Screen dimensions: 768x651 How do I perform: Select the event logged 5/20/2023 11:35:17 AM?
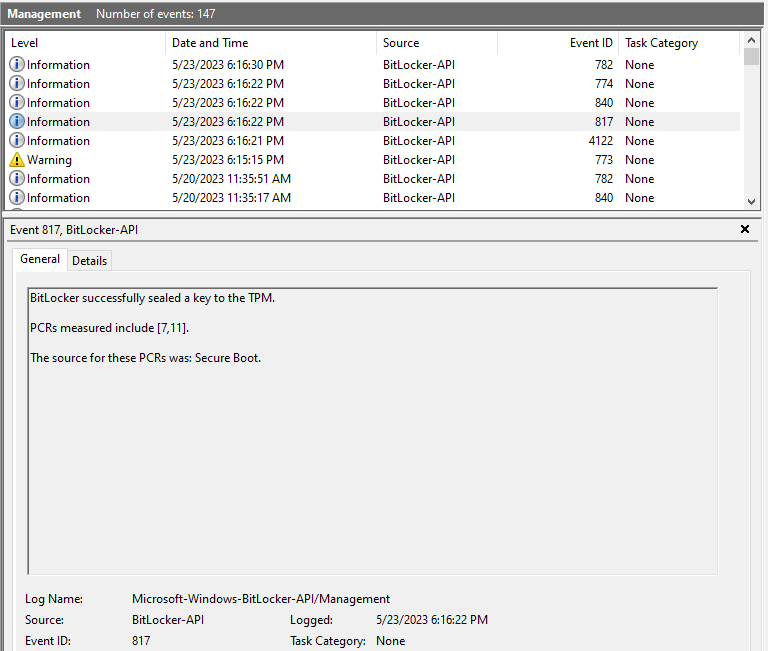[373, 198]
